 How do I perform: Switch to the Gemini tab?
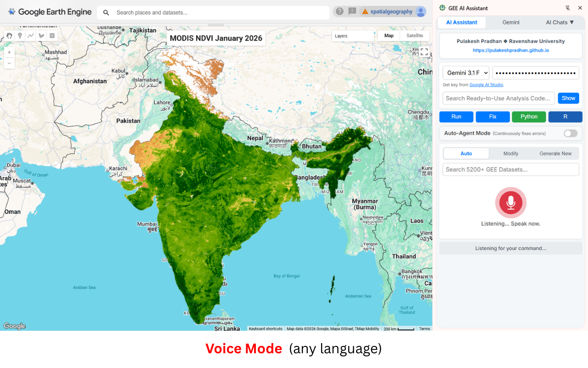[x=511, y=22]
